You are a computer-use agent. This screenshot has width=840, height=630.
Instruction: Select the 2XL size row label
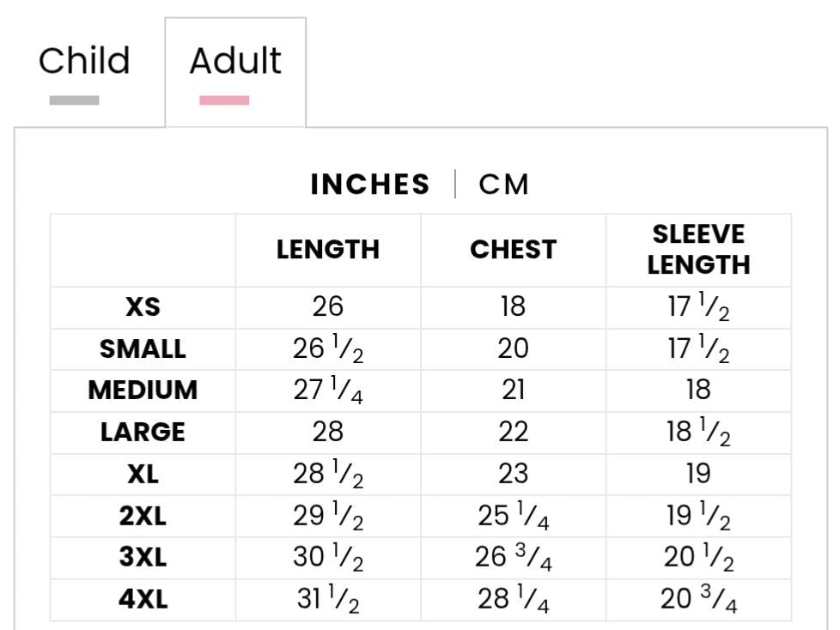143,516
